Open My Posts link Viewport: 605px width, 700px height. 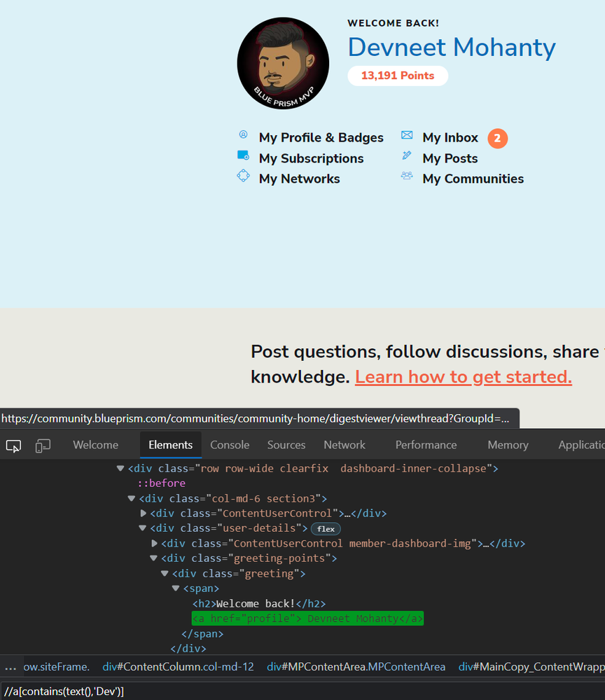450,158
